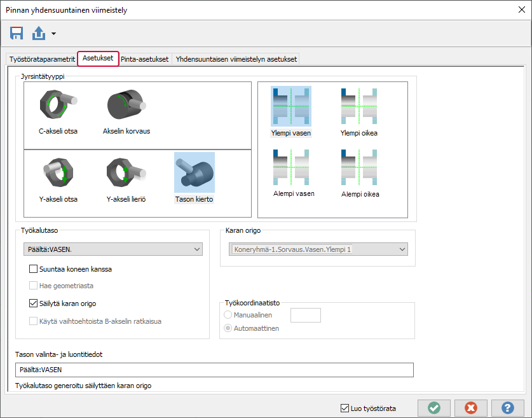Expand Työkalutaso dropdown Päältä:VASEN

coord(112,250)
